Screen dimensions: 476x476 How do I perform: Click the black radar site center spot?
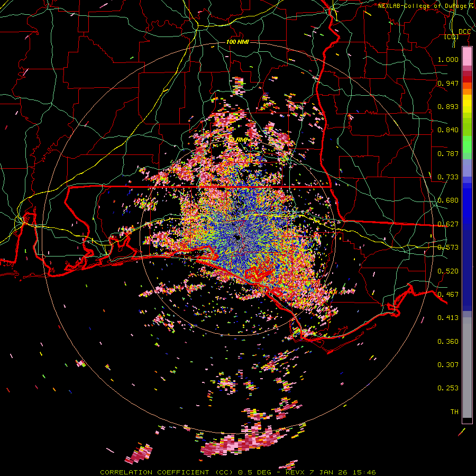[237, 237]
